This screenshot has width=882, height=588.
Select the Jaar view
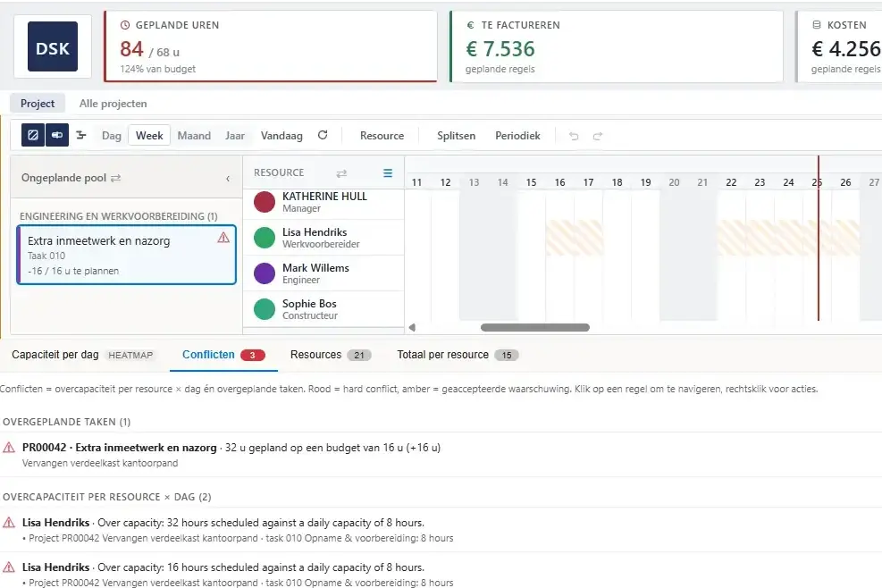point(234,136)
